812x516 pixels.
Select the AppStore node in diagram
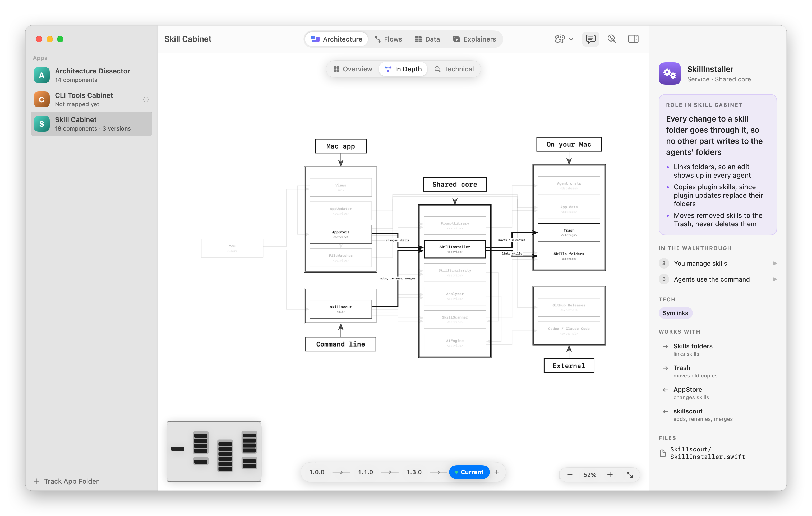[x=341, y=234]
